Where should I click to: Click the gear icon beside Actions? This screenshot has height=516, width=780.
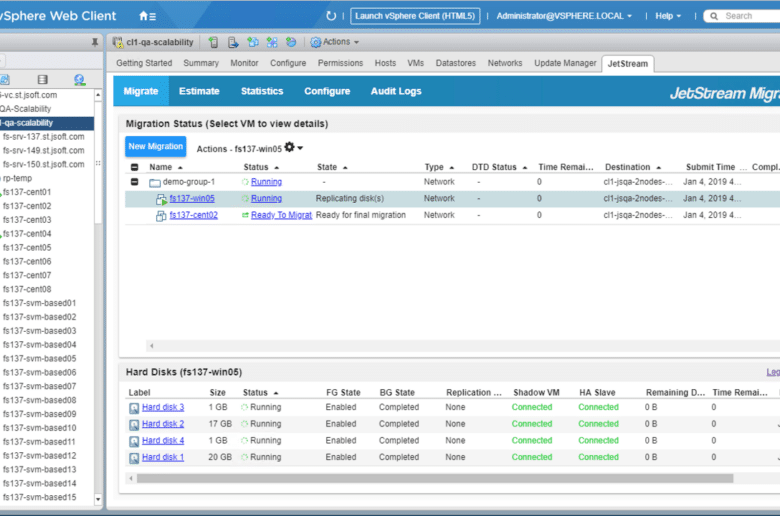pyautogui.click(x=315, y=42)
